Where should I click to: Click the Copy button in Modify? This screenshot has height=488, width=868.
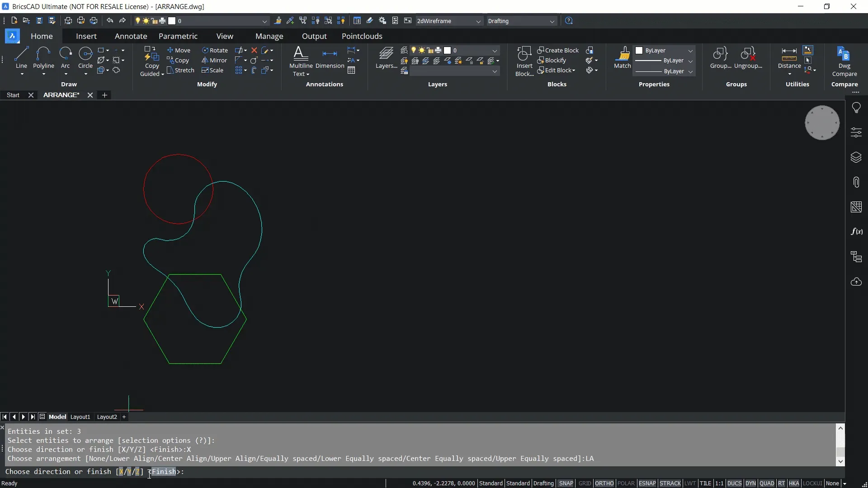click(x=178, y=60)
